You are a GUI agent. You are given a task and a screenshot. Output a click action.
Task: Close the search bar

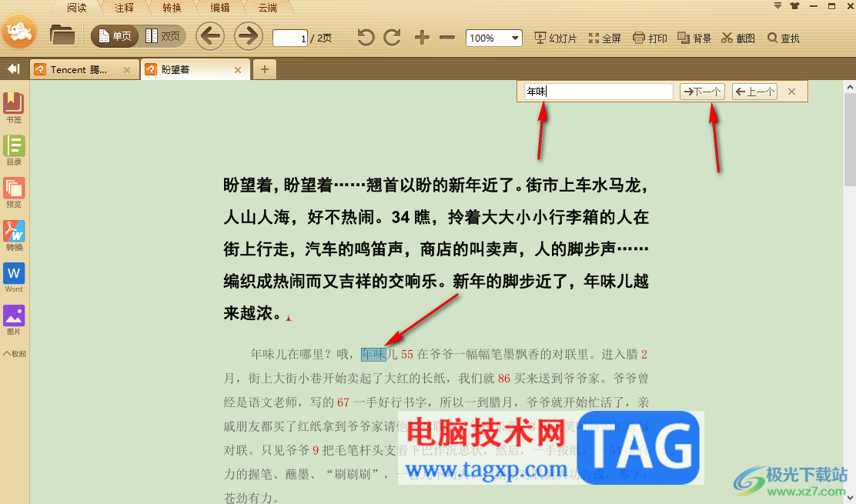(791, 92)
